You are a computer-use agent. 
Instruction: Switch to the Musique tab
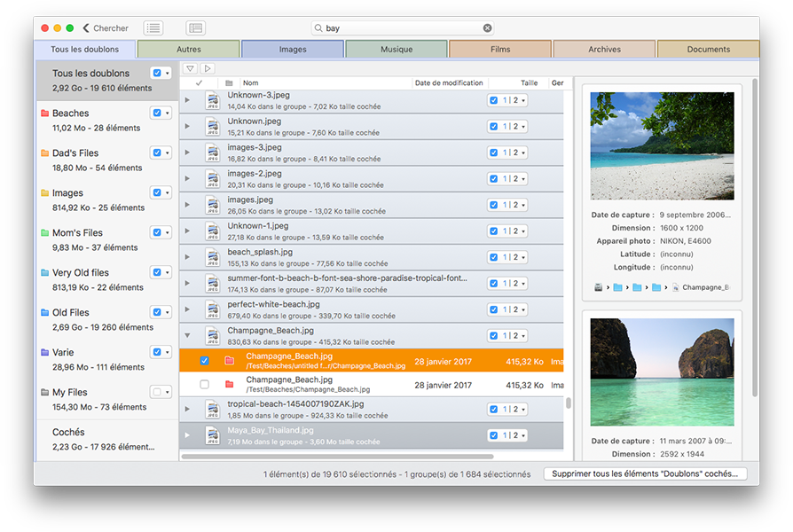(x=396, y=49)
